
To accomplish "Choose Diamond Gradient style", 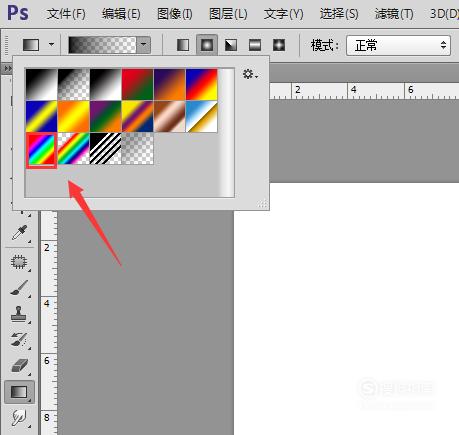I will point(279,45).
